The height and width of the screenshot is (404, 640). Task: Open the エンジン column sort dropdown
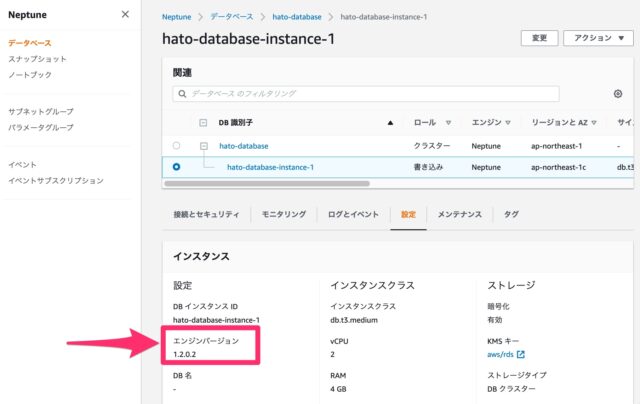[508, 122]
